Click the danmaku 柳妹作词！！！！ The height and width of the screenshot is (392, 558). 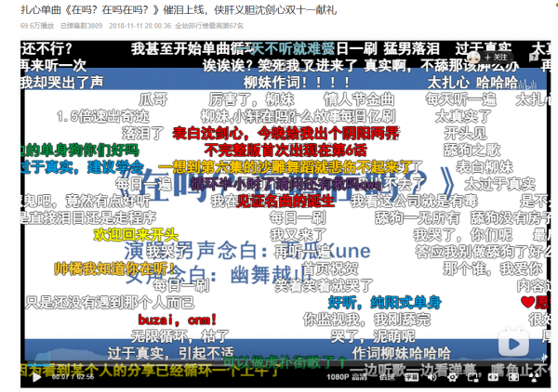tap(297, 83)
